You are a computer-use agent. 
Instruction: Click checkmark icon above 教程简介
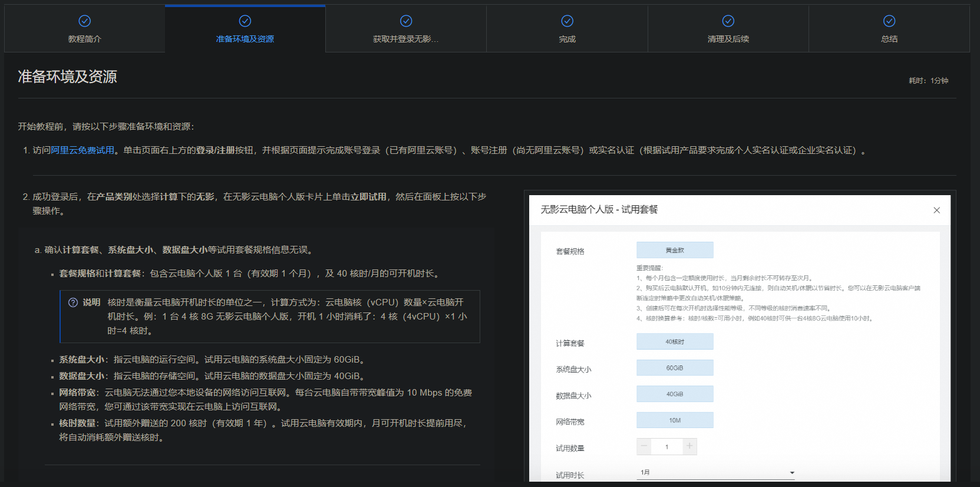tap(85, 21)
